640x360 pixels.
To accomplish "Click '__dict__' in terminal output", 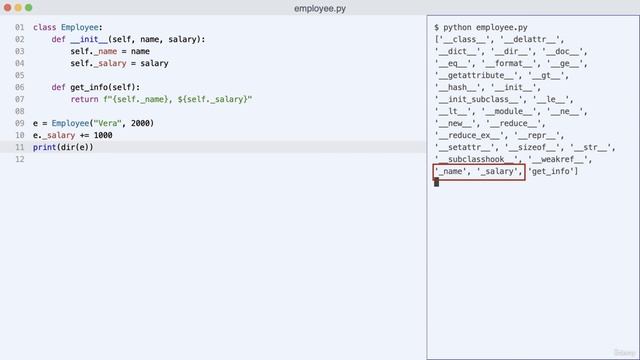I will coord(458,51).
